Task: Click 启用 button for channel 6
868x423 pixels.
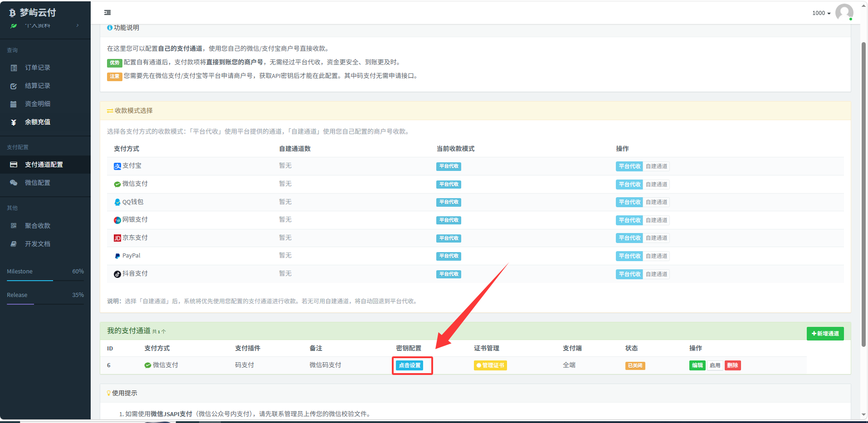Action: (715, 365)
